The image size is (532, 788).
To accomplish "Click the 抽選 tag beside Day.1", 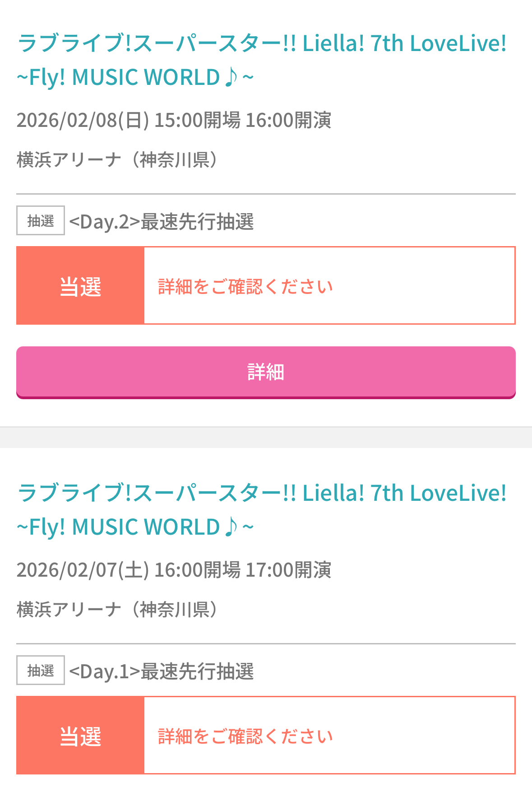I will tap(41, 671).
